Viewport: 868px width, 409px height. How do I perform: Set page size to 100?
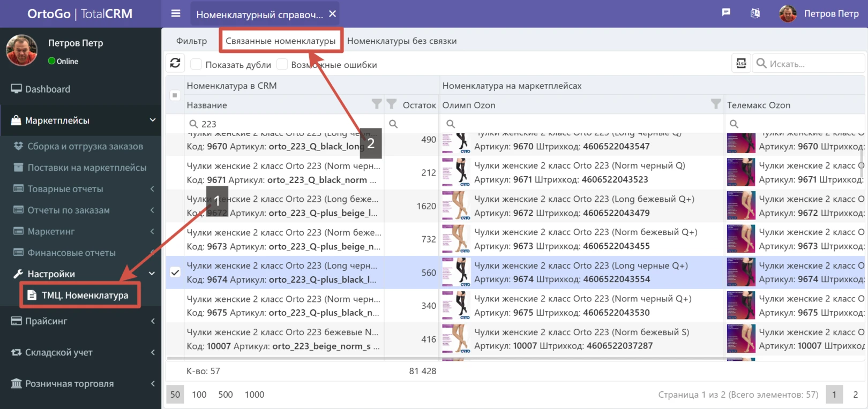(199, 395)
